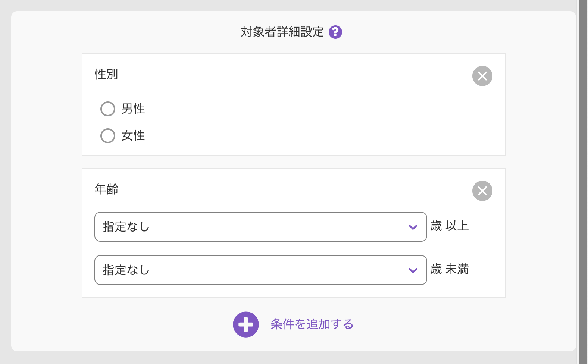Viewport: 588px width, 364px height.
Task: Click 指定なし text in the lower age select
Action: point(126,270)
